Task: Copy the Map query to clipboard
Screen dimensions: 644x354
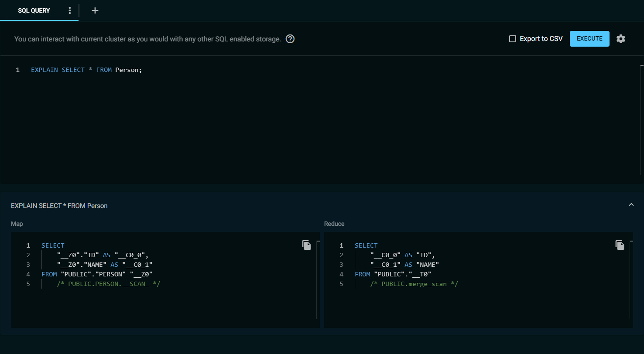Action: pos(307,245)
